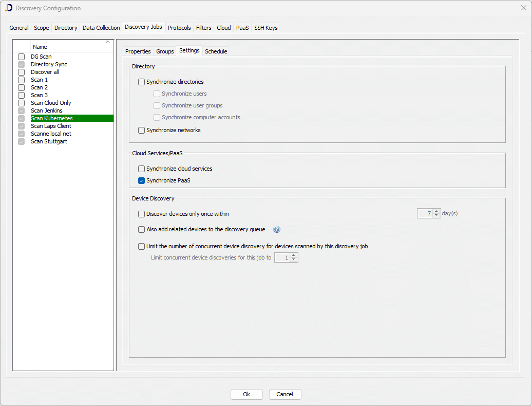Toggle Synchronize cloud services checkbox
The height and width of the screenshot is (406, 532).
pyautogui.click(x=142, y=169)
